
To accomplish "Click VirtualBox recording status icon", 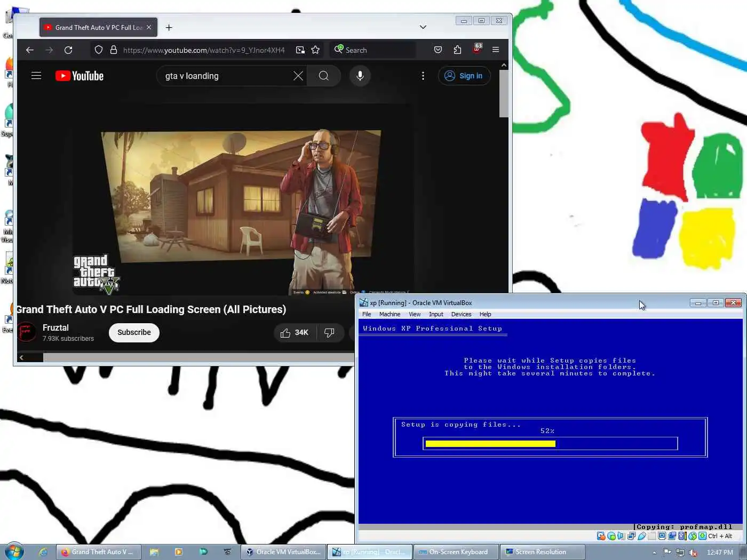I will pyautogui.click(x=672, y=536).
